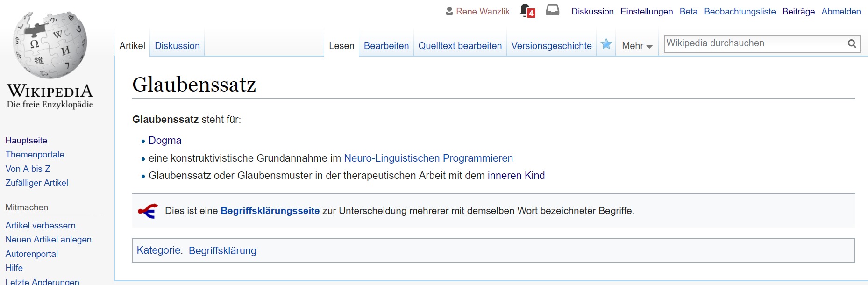Open the Bearbeiten tab

(386, 46)
